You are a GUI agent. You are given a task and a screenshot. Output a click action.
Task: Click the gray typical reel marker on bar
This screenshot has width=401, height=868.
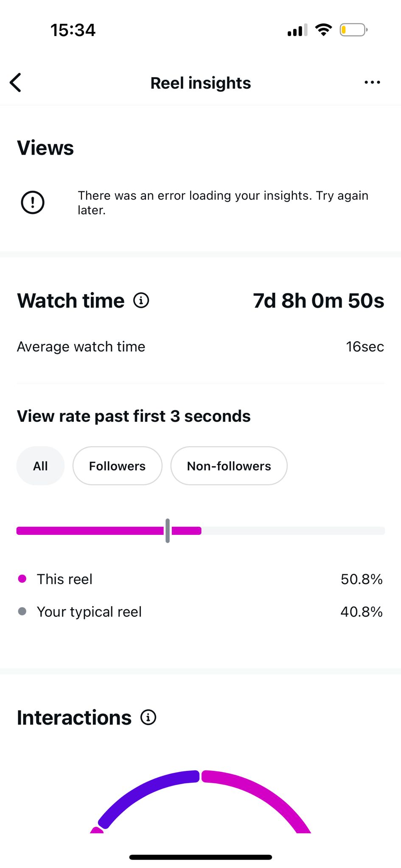click(x=168, y=531)
